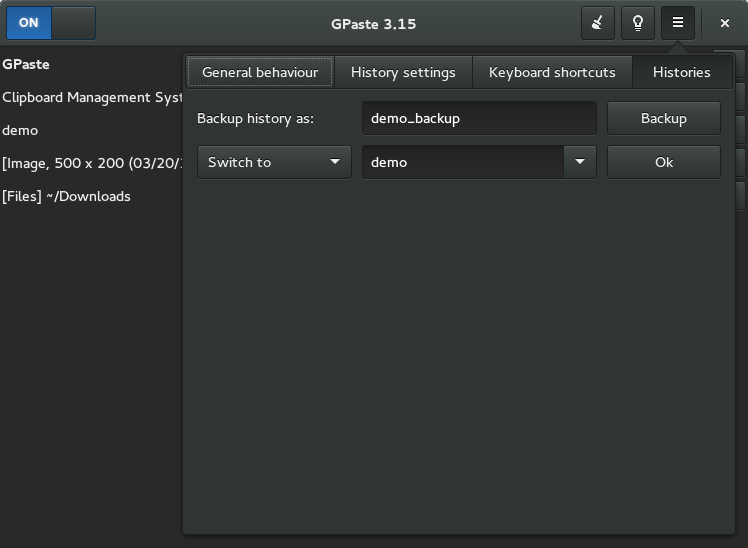Open the demo history name dropdown arrow

(580, 162)
